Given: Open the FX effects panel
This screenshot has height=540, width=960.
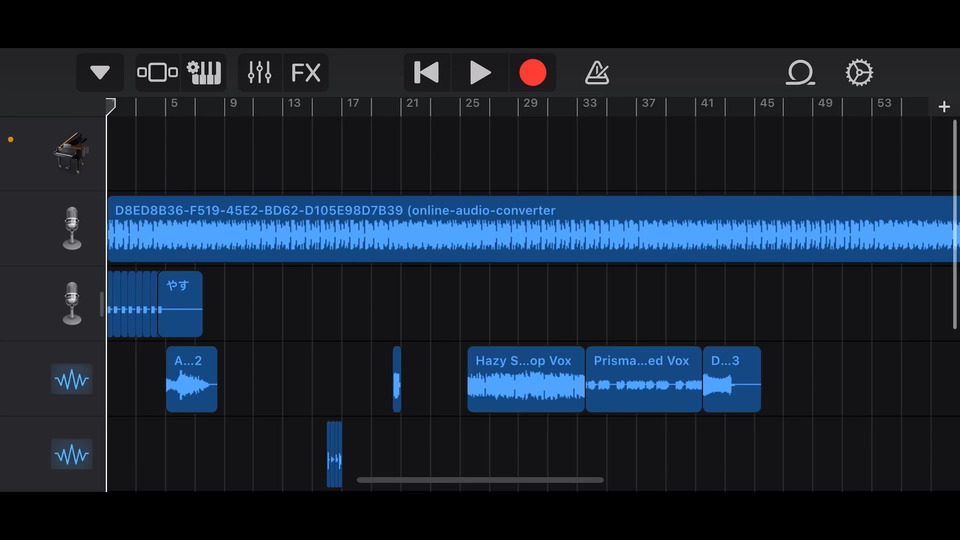Looking at the screenshot, I should [x=306, y=73].
